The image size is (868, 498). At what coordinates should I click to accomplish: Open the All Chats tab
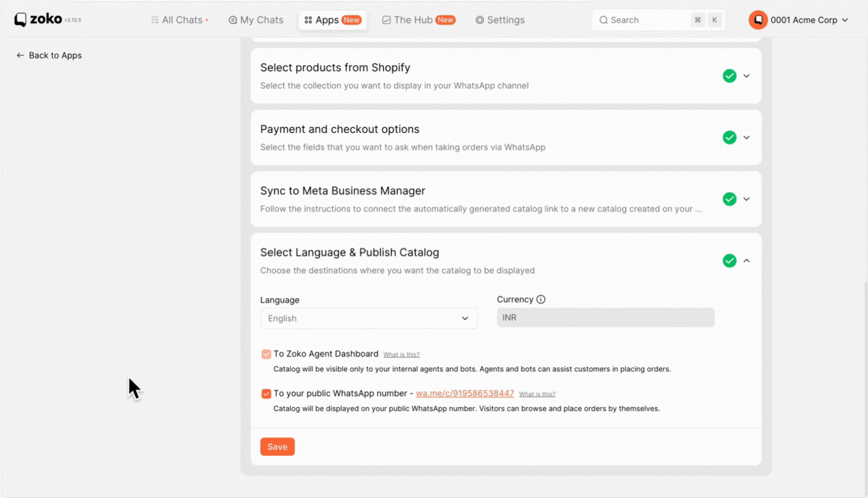(180, 20)
